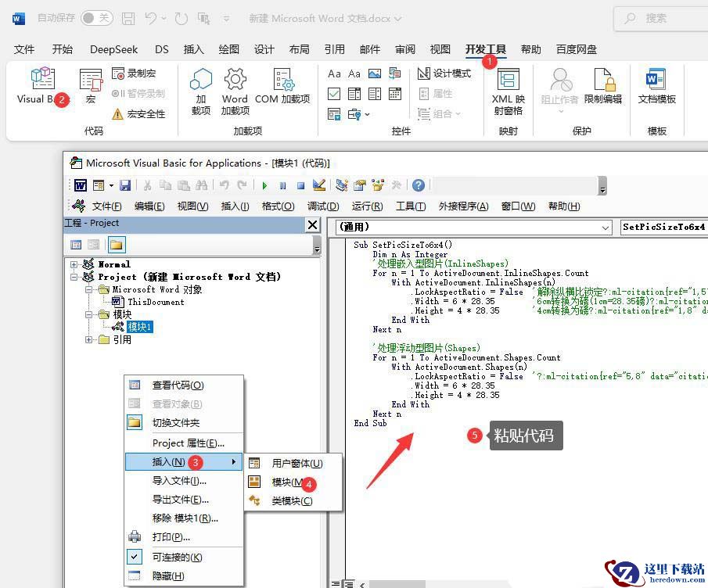Image resolution: width=708 pixels, height=588 pixels.
Task: Click Procedure View button at code pane bottom
Action: tap(336, 584)
